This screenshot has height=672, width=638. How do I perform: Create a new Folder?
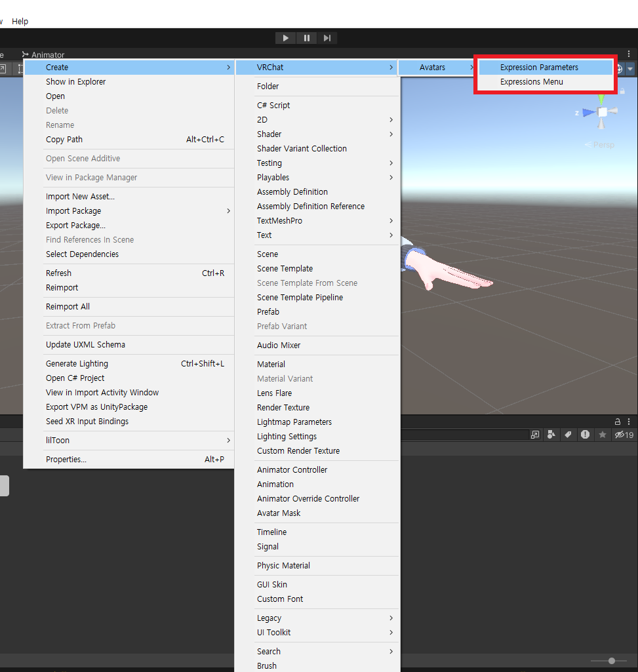click(x=318, y=87)
